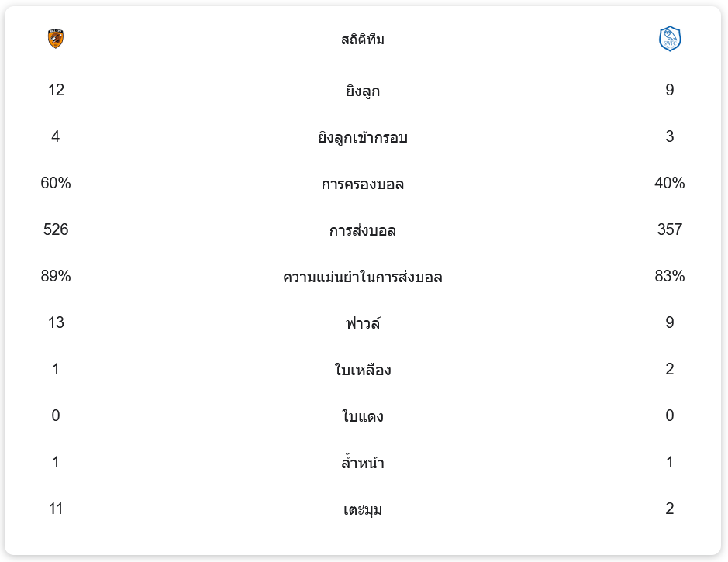Click the 40% possession value
Image resolution: width=728 pixels, height=562 pixels.
pyautogui.click(x=670, y=183)
